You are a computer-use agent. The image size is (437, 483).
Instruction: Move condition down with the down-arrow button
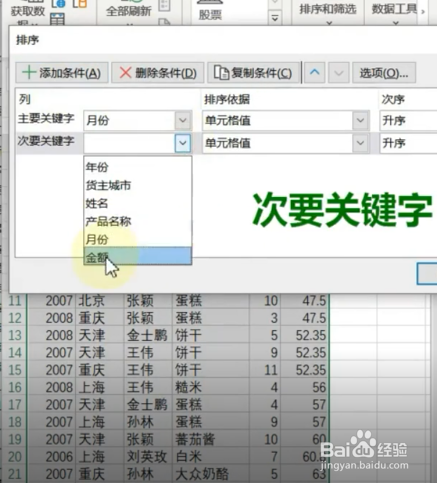pos(339,73)
